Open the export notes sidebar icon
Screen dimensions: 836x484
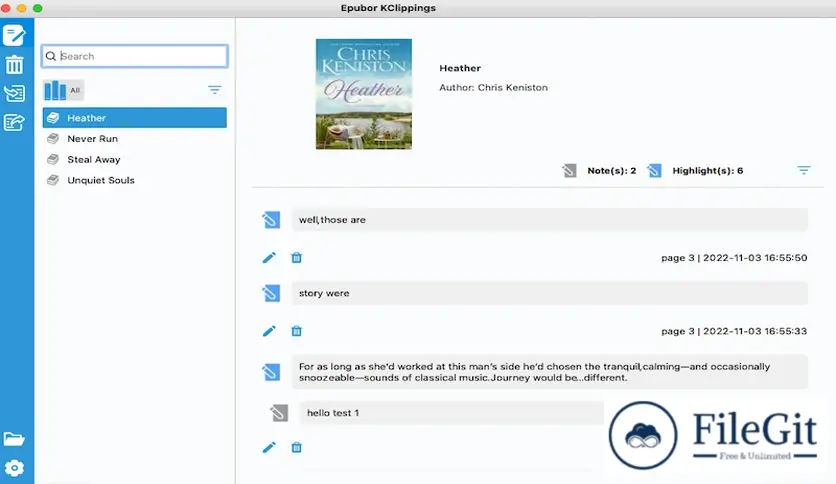[14, 123]
